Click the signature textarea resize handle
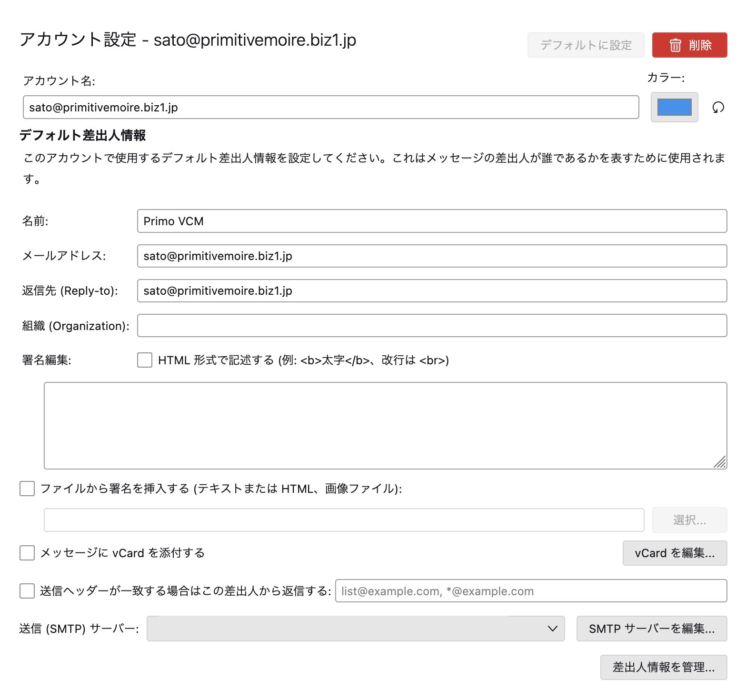The image size is (756, 700). coord(720,462)
